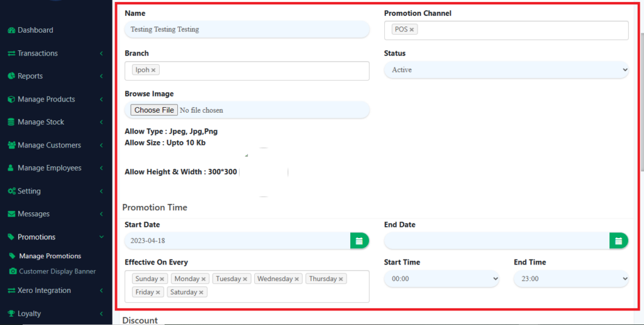This screenshot has width=644, height=325.
Task: Click the End Date input field
Action: tap(496, 241)
